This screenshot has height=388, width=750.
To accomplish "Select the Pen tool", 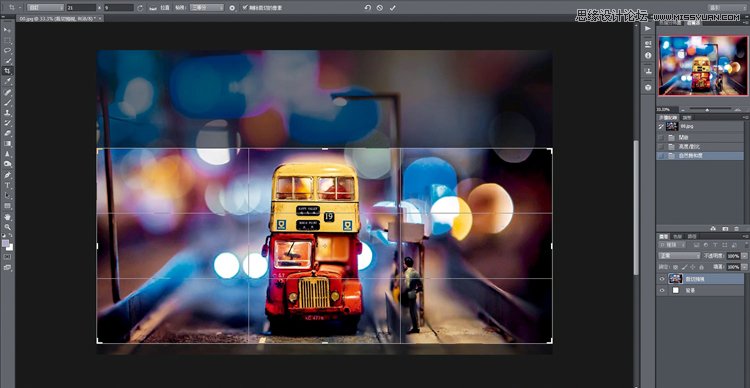I will tap(8, 175).
